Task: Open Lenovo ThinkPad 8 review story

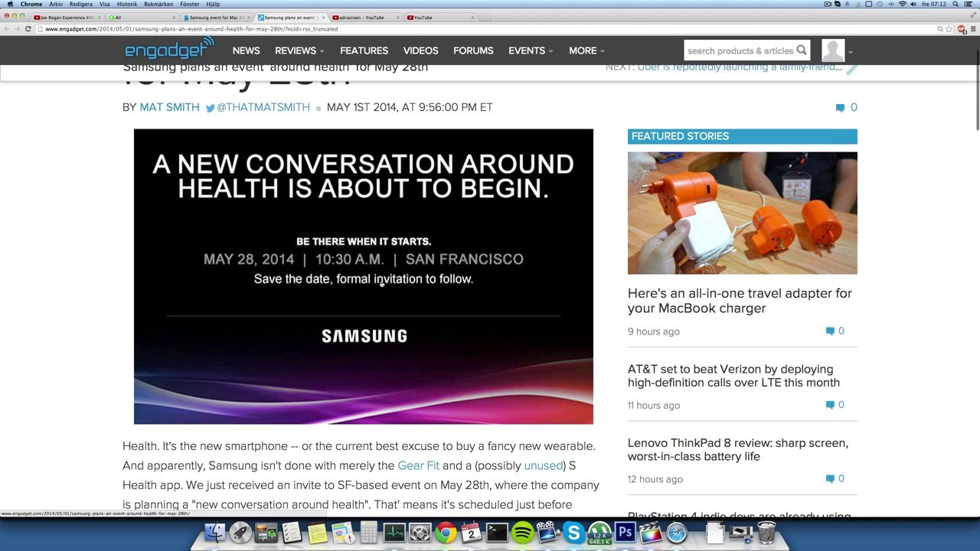Action: pos(738,450)
